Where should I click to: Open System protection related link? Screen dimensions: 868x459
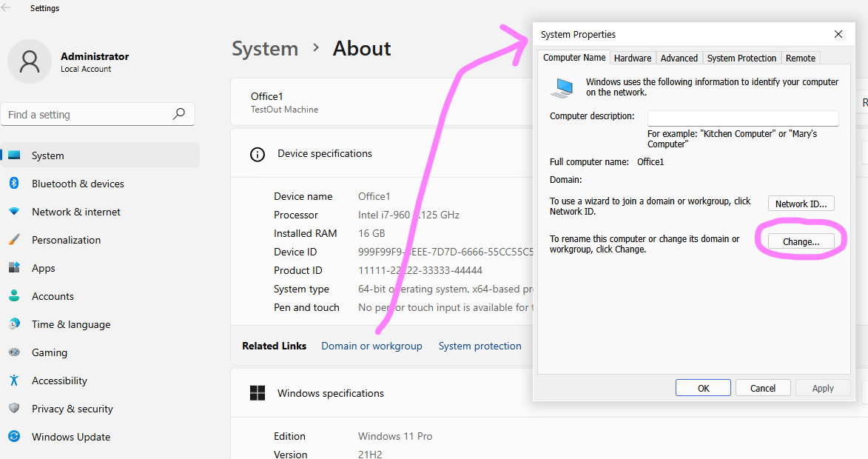480,346
